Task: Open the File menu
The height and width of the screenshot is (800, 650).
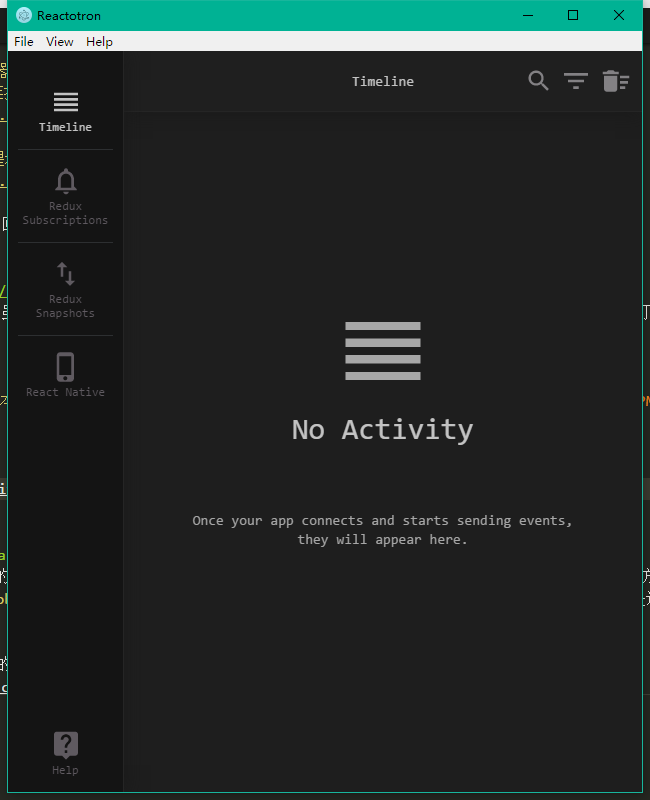Action: [24, 41]
